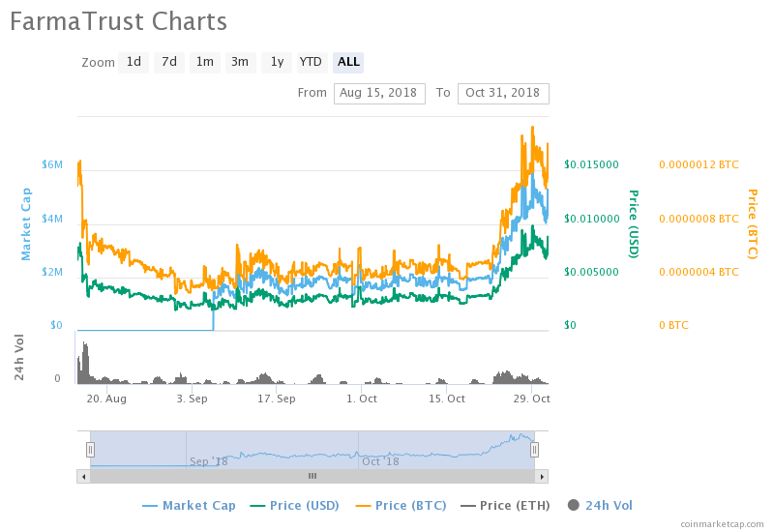Grab the left navigator range handle

point(90,450)
